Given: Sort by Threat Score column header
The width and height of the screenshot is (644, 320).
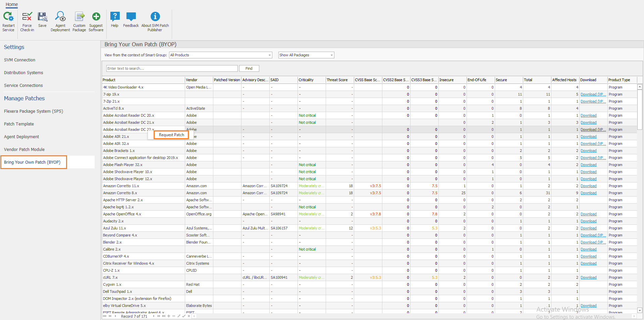Looking at the screenshot, I should pyautogui.click(x=340, y=80).
